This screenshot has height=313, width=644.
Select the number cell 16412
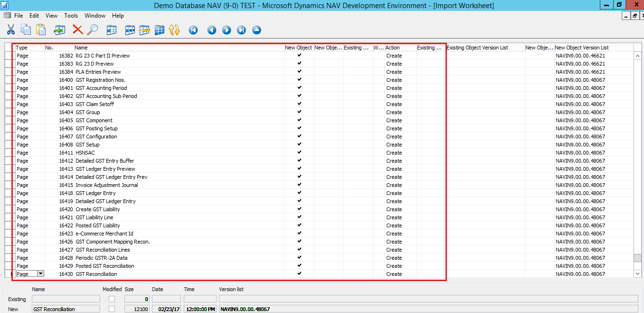coord(59,161)
